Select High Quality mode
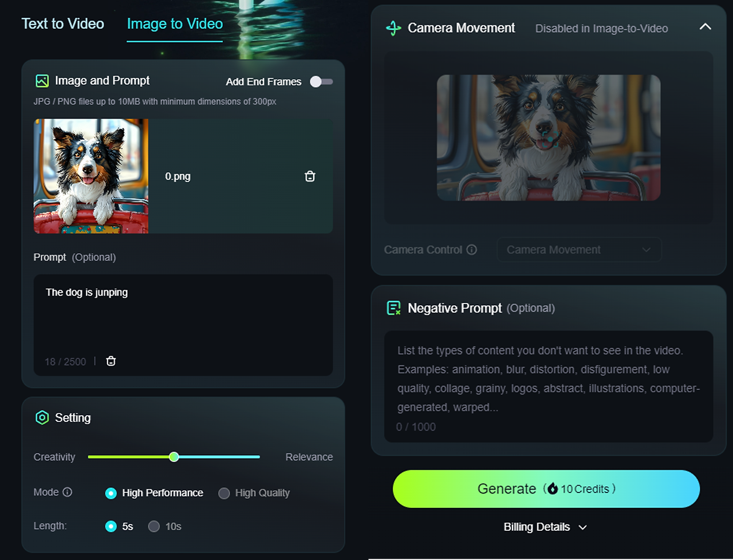Image resolution: width=733 pixels, height=560 pixels. [x=254, y=493]
